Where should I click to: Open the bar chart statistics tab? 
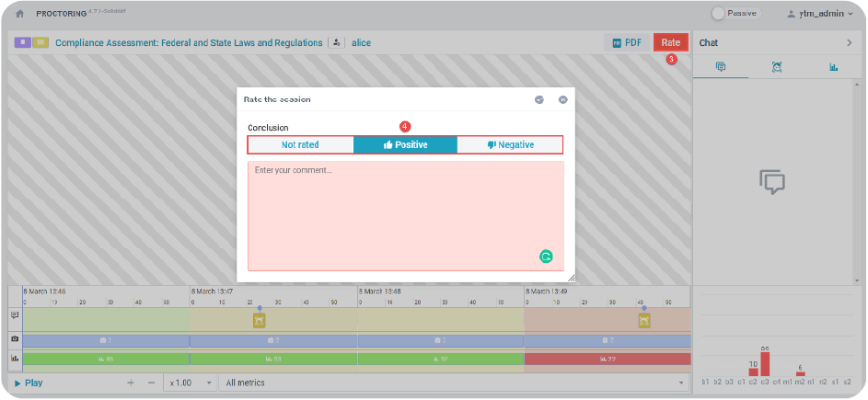[833, 67]
